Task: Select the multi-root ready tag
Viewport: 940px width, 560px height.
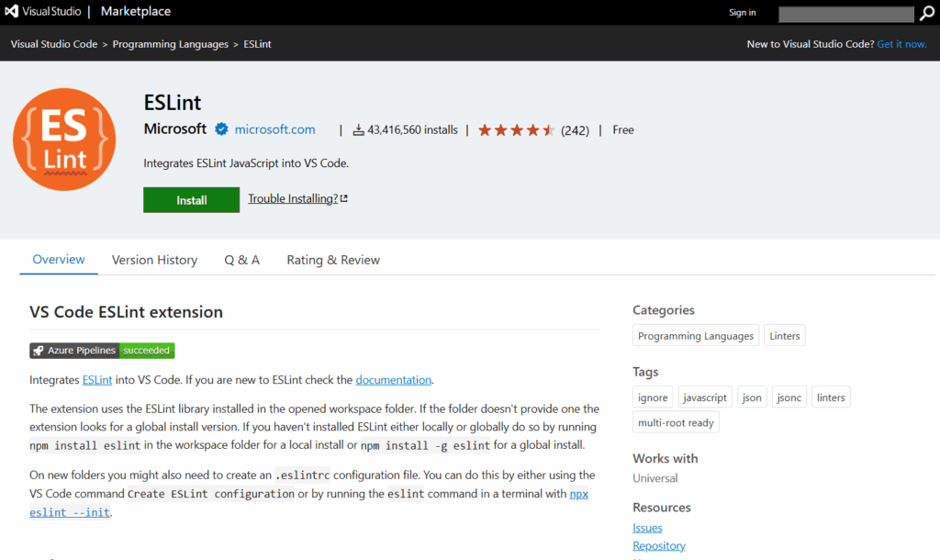Action: (x=676, y=422)
